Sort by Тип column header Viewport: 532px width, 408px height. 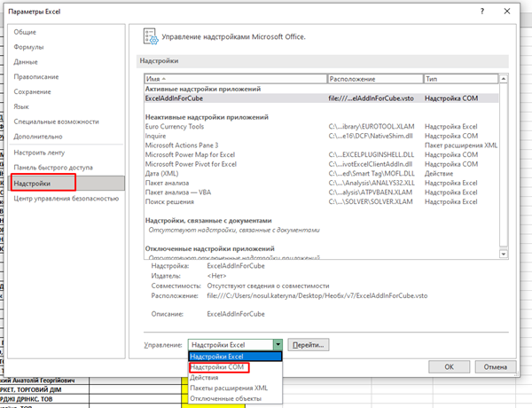click(461, 79)
